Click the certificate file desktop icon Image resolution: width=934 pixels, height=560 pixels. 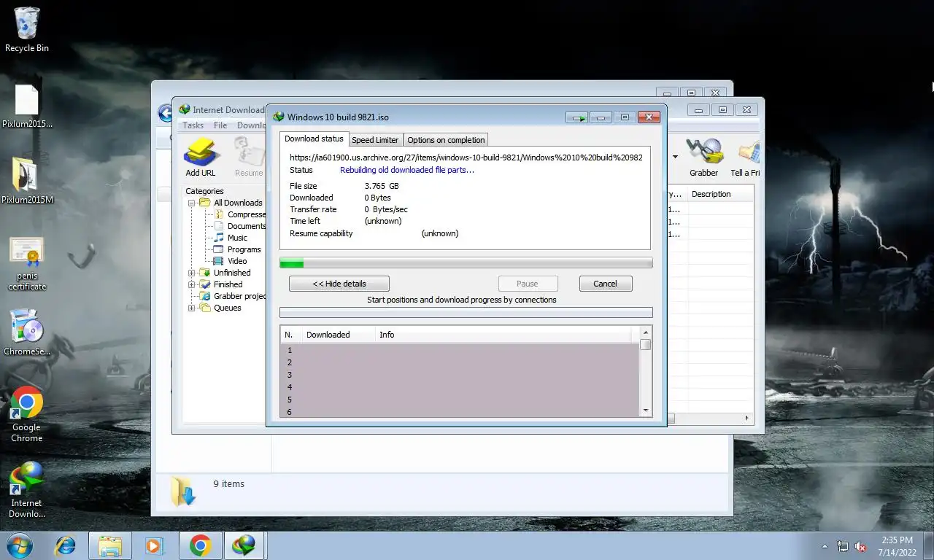pos(27,262)
